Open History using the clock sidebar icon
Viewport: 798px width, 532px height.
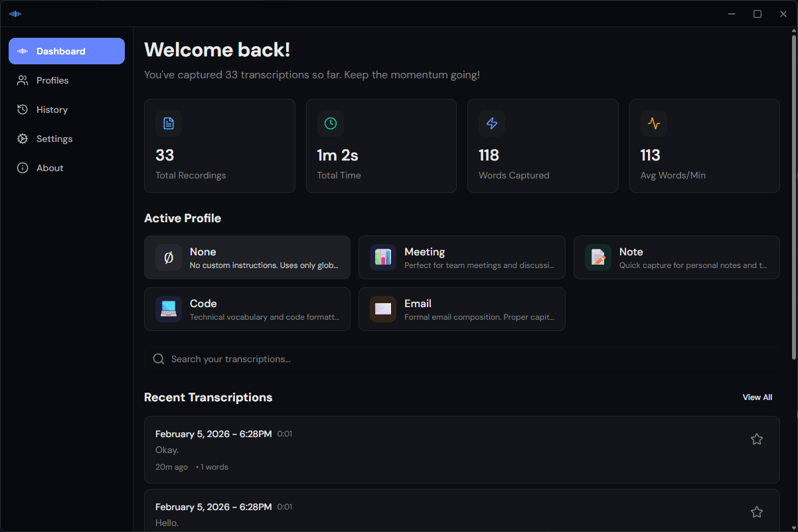tap(22, 109)
